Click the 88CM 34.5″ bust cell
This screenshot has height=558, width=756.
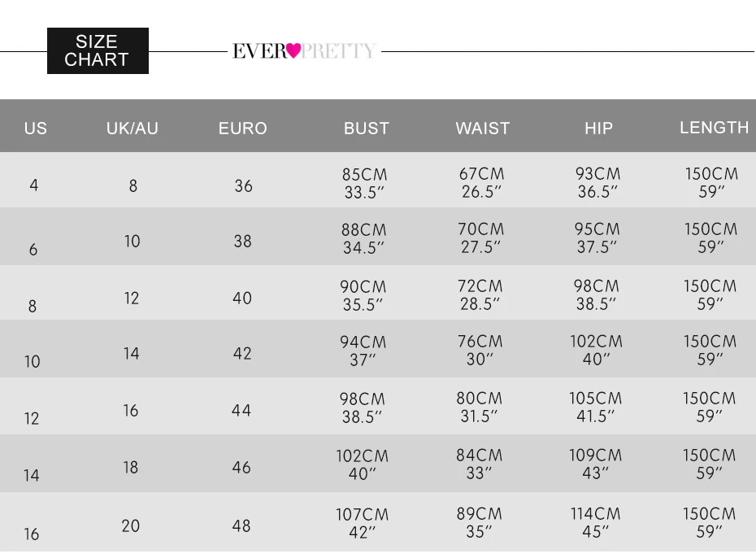click(x=363, y=239)
